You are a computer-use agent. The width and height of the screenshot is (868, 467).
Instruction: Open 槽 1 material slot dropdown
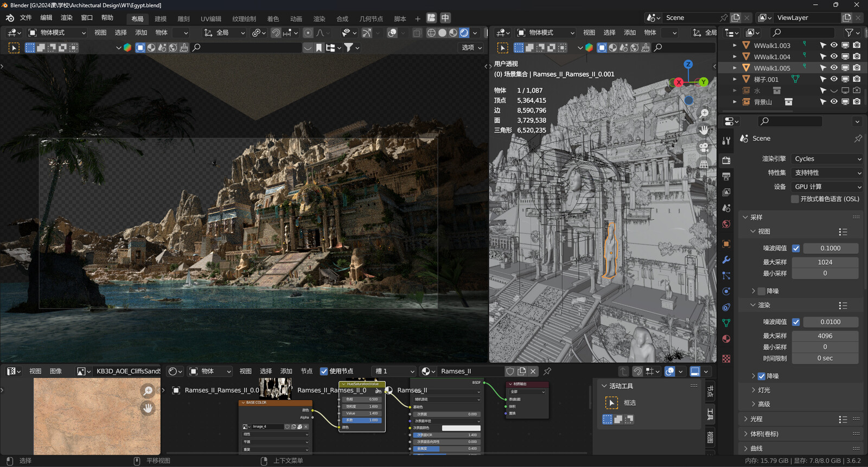[394, 372]
